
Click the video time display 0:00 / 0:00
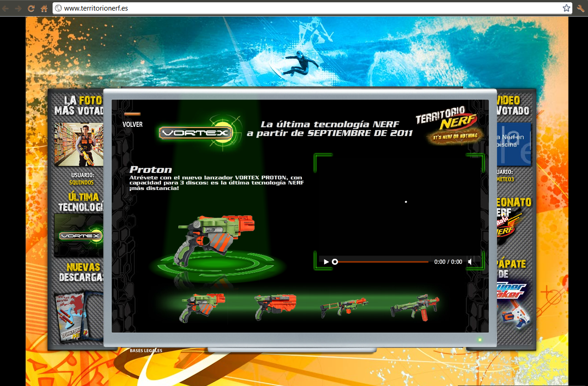tap(448, 262)
